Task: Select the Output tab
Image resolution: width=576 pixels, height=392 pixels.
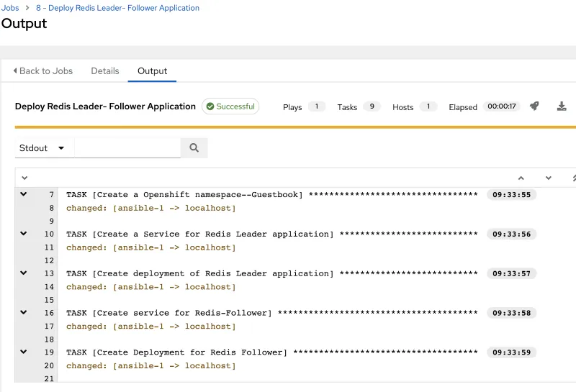Action: pyautogui.click(x=152, y=71)
